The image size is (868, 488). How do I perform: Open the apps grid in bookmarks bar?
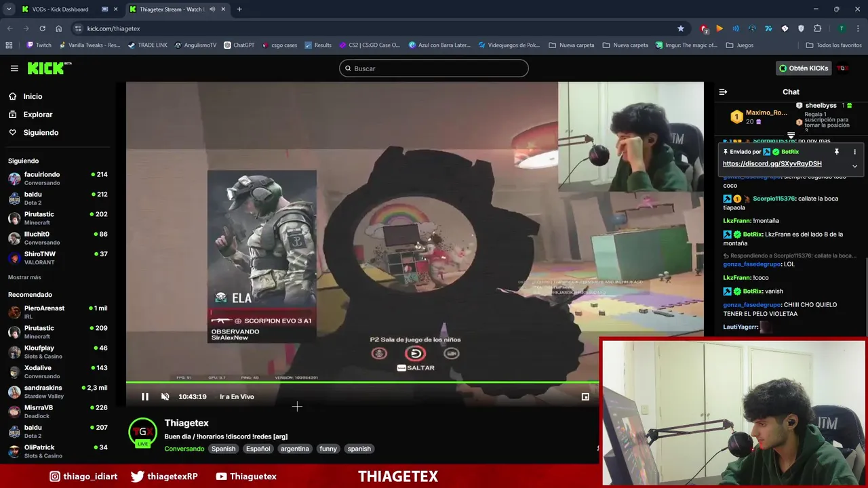point(9,45)
